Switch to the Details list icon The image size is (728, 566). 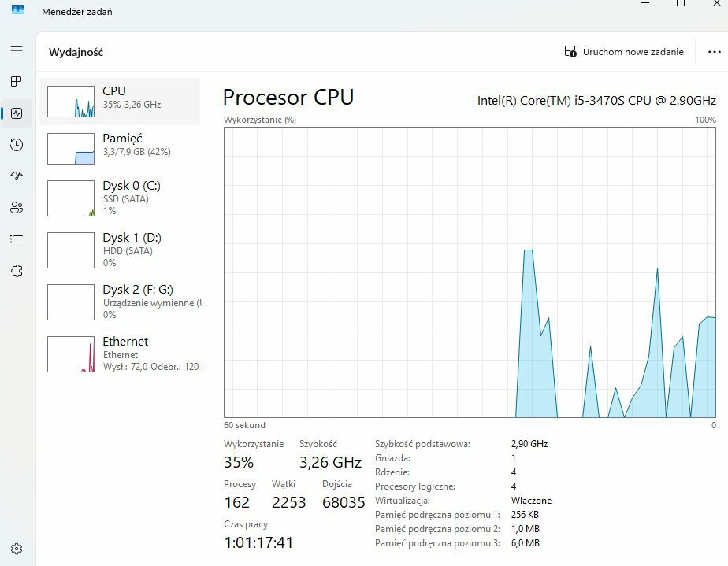[17, 239]
